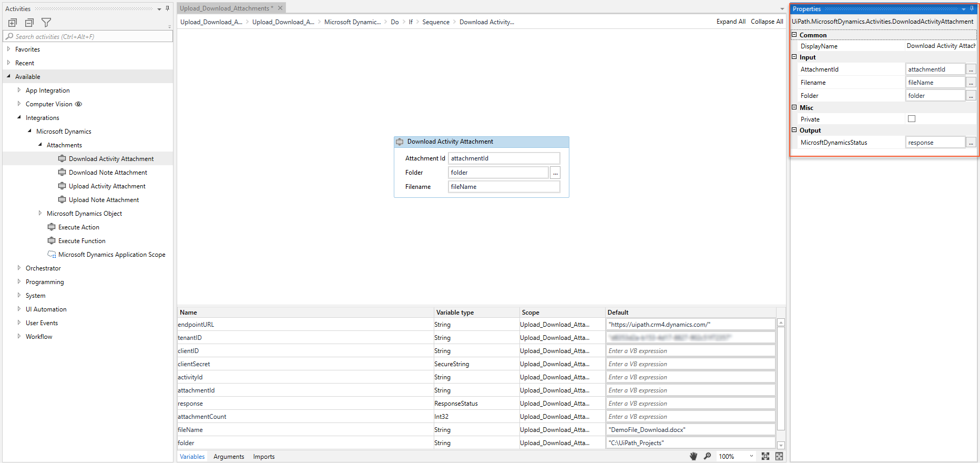Image resolution: width=980 pixels, height=463 pixels.
Task: Open expression editor for Filename property
Action: (971, 83)
